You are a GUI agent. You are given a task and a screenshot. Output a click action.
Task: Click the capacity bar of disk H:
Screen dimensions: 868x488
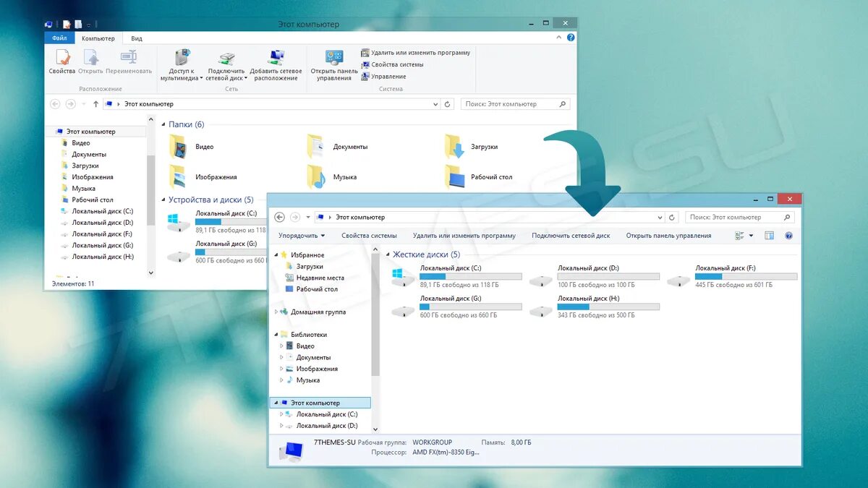click(x=608, y=307)
